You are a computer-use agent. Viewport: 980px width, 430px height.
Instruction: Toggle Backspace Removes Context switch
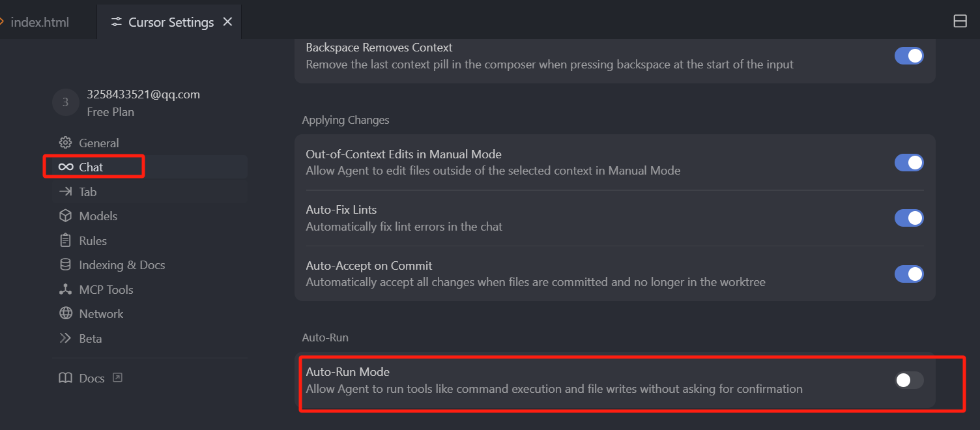[909, 55]
